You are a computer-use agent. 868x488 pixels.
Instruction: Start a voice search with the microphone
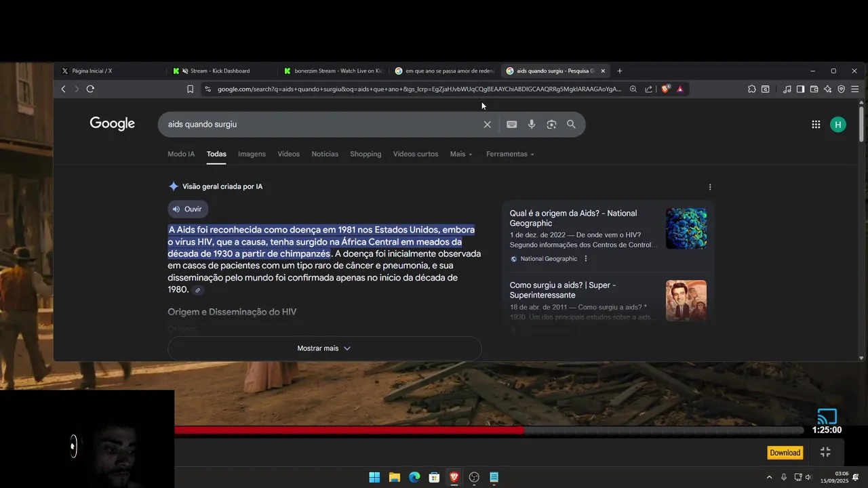coord(532,124)
